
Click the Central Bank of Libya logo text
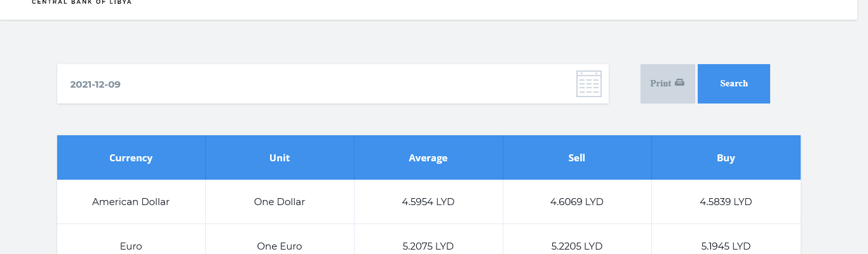81,3
